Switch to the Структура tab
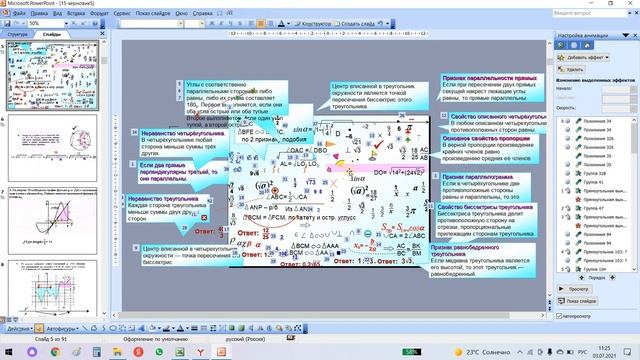Image resolution: width=640 pixels, height=360 pixels. [18, 34]
